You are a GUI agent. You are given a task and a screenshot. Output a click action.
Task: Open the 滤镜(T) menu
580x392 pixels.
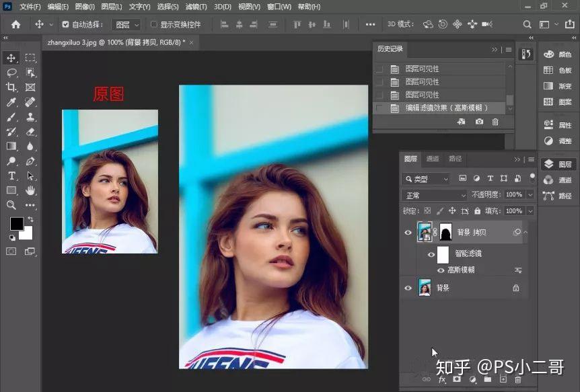[x=196, y=7]
